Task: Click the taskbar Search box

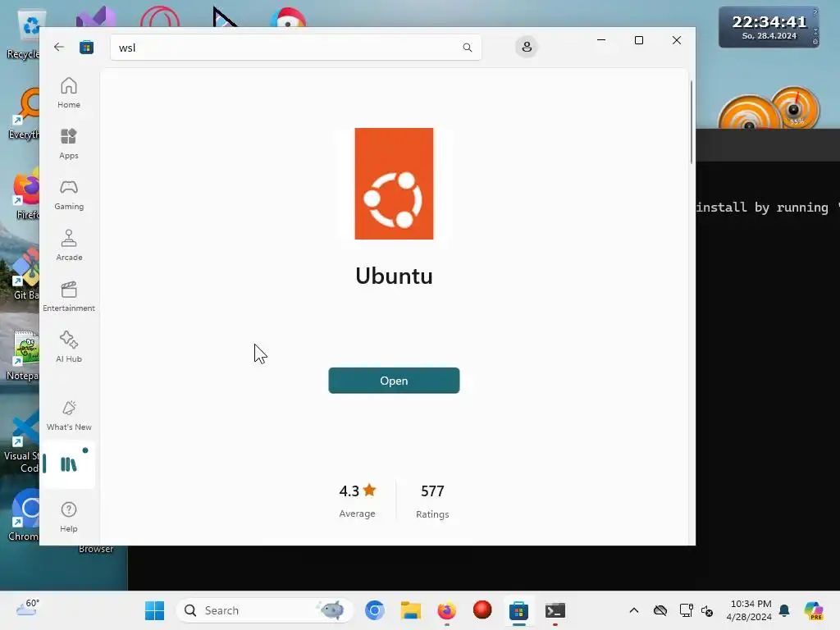Action: [x=265, y=610]
